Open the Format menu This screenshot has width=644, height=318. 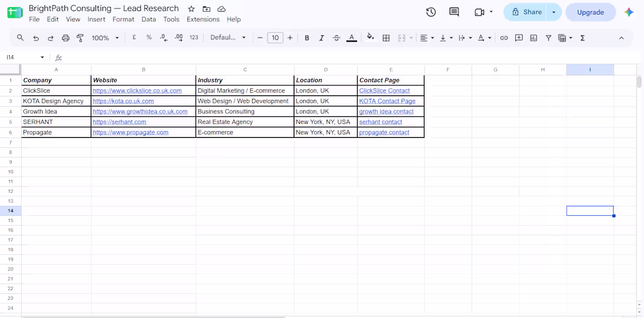(123, 19)
